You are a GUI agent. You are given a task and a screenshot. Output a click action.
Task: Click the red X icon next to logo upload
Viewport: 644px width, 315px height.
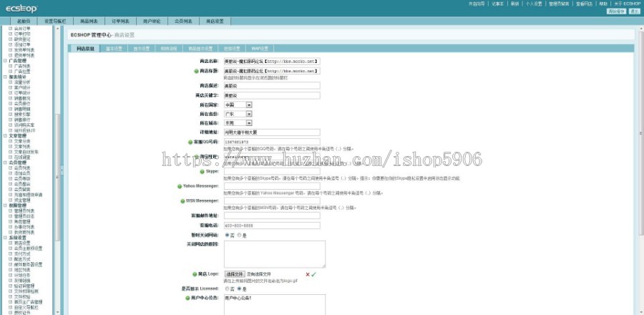pyautogui.click(x=308, y=274)
